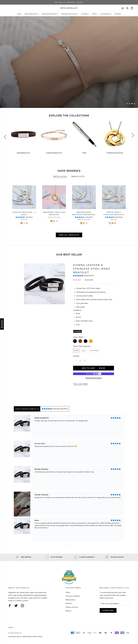This screenshot has height=644, width=138.
Task: Click next arrow in collections carousel
Action: [133, 135]
